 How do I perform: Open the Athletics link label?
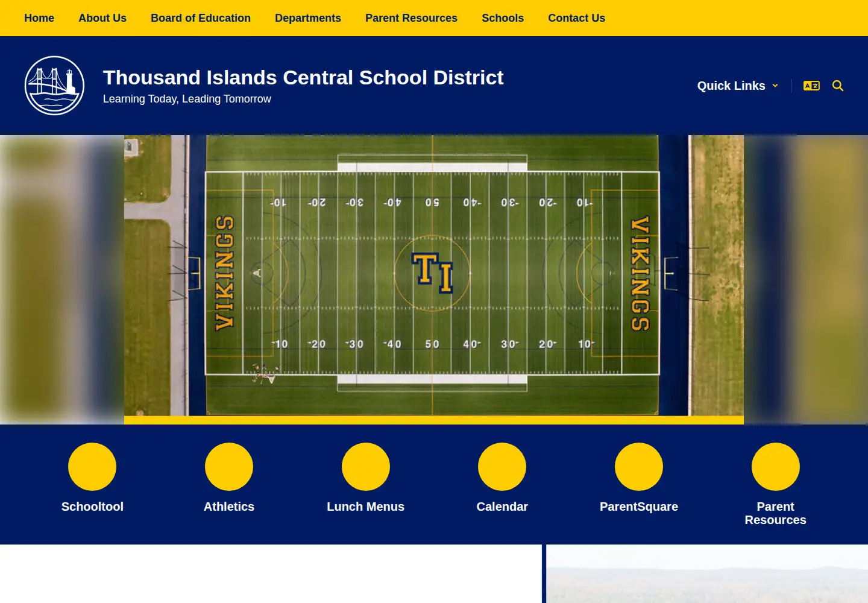[229, 507]
